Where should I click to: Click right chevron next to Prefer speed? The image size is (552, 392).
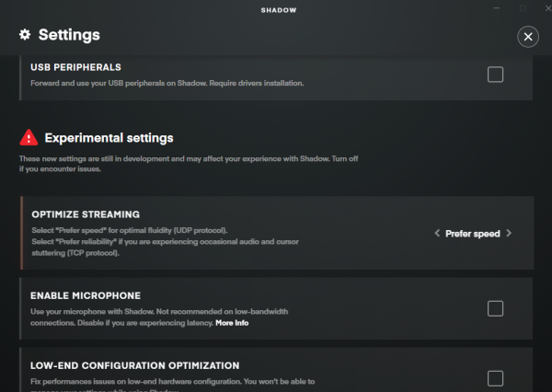510,234
